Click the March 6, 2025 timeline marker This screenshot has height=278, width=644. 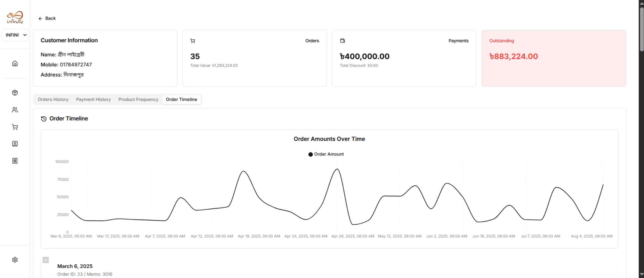tap(46, 260)
